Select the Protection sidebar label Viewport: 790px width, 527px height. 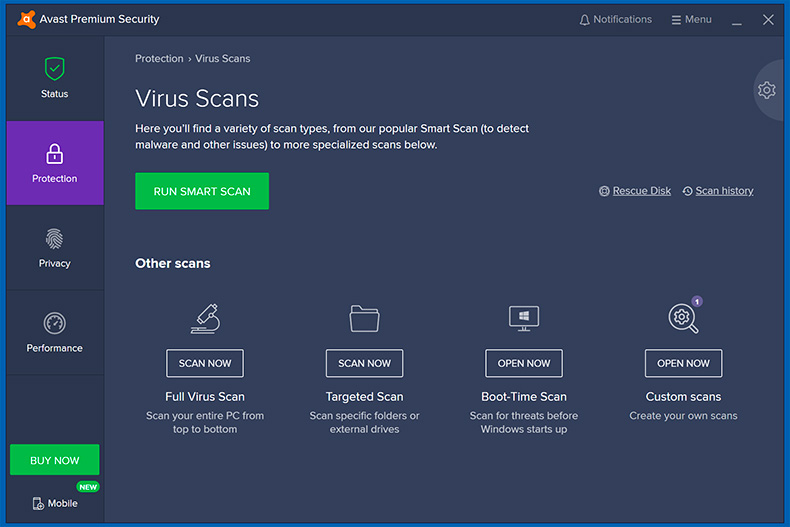pos(54,178)
